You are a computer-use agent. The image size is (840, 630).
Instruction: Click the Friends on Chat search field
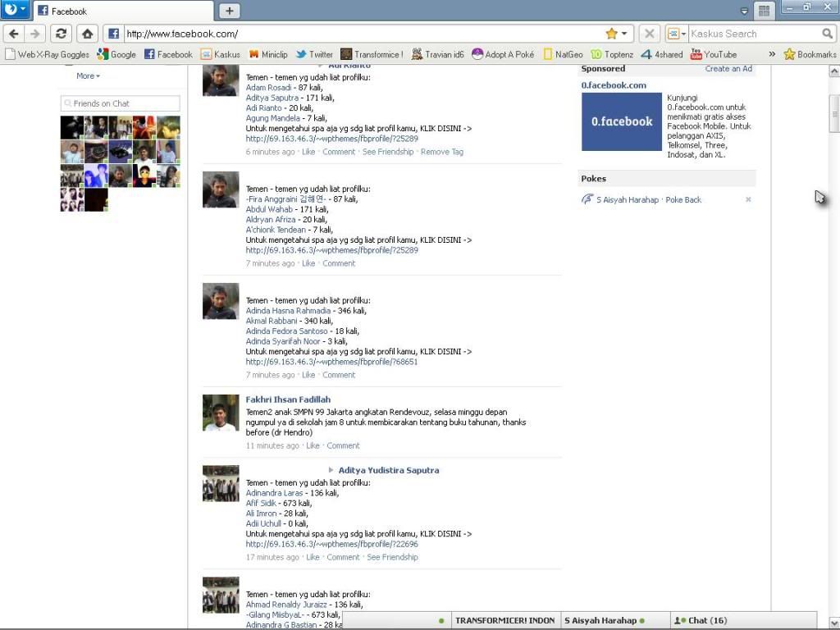121,103
